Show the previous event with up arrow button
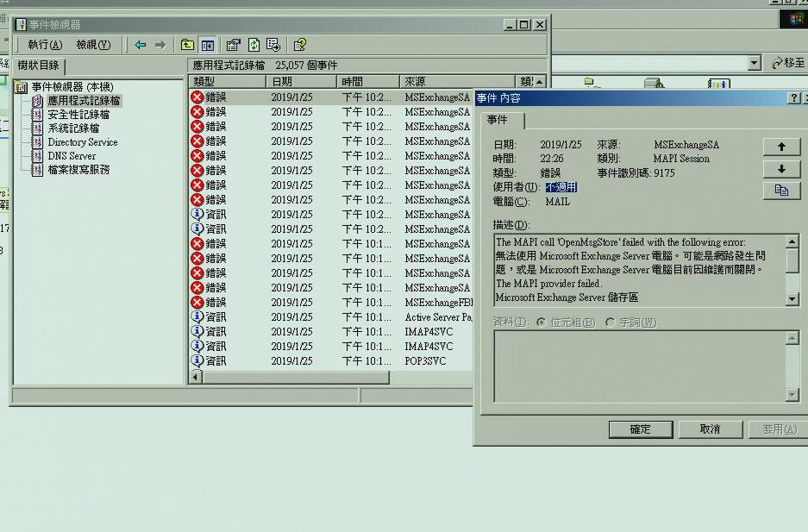Viewport: 808px width, 532px height. pyautogui.click(x=781, y=147)
